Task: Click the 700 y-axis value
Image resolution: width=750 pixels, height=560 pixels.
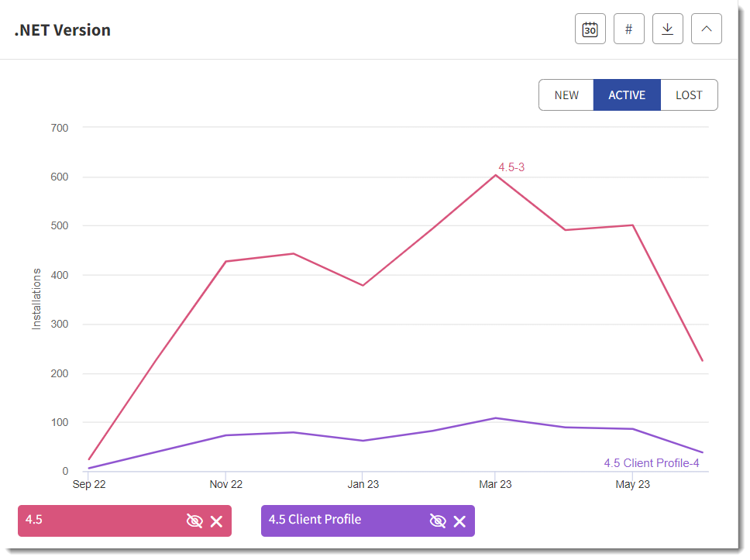Action: click(60, 128)
